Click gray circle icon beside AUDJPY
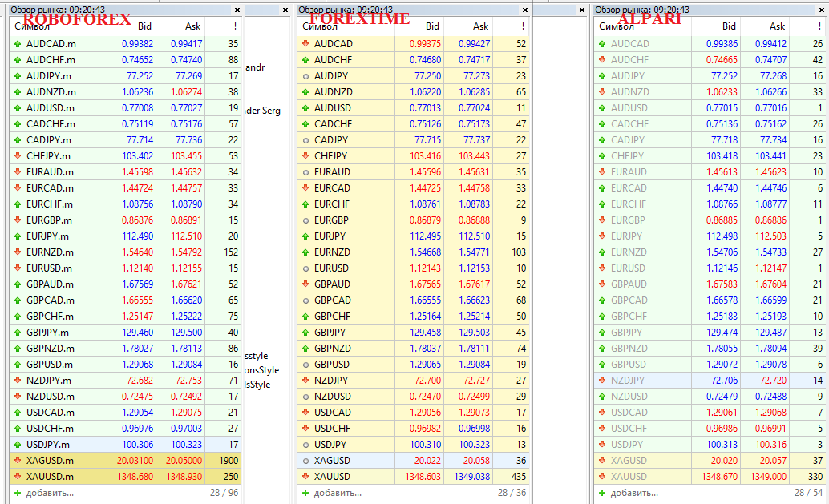The image size is (829, 504). pos(305,76)
